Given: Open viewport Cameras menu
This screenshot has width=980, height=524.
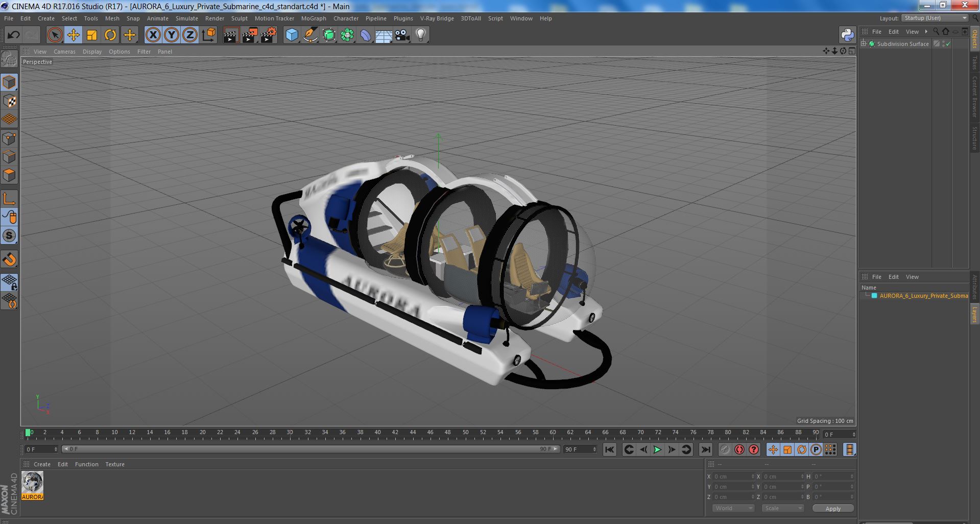Looking at the screenshot, I should [x=64, y=52].
